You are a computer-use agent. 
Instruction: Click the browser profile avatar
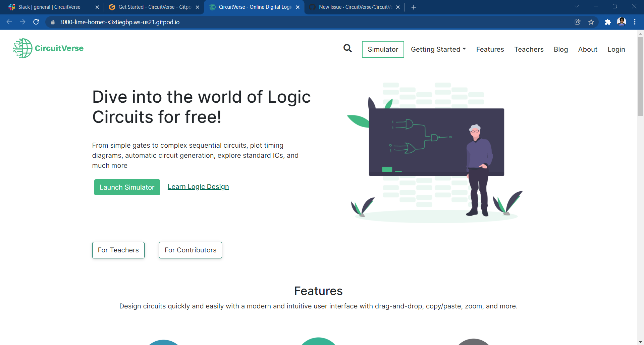click(x=622, y=22)
